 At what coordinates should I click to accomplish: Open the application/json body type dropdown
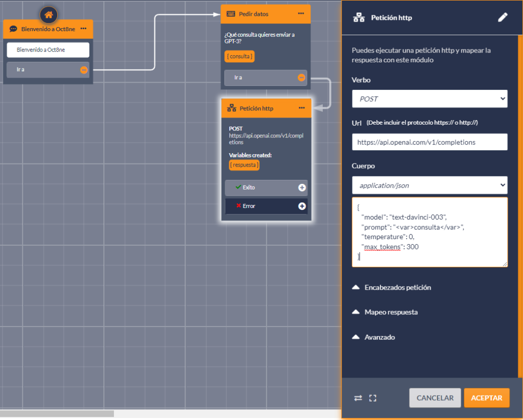coord(430,185)
